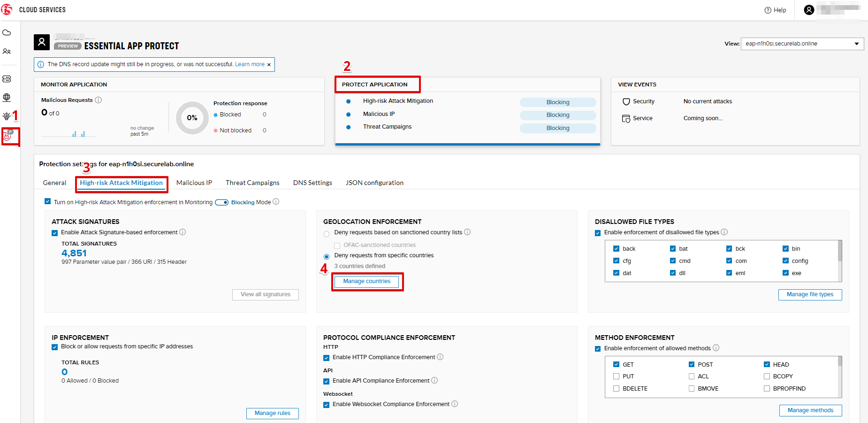Uncheck Enable HTTP Compliance Enforcement
Image resolution: width=868 pixels, height=423 pixels.
click(x=326, y=358)
